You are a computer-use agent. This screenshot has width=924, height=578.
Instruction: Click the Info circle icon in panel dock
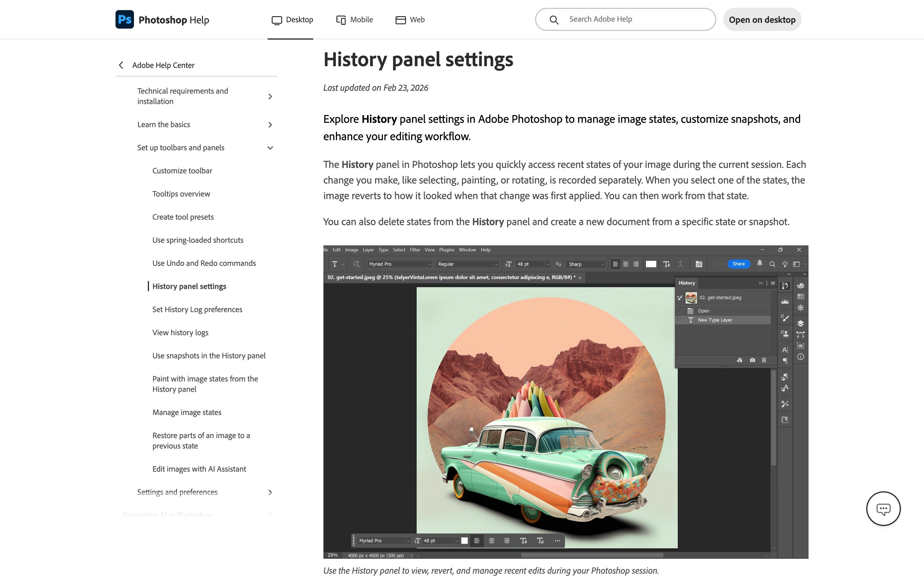tap(801, 357)
